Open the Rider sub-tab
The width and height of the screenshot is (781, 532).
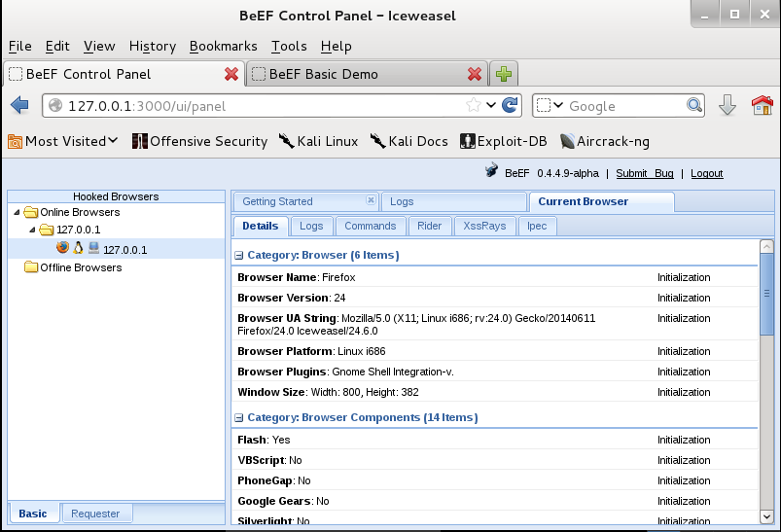[429, 227]
